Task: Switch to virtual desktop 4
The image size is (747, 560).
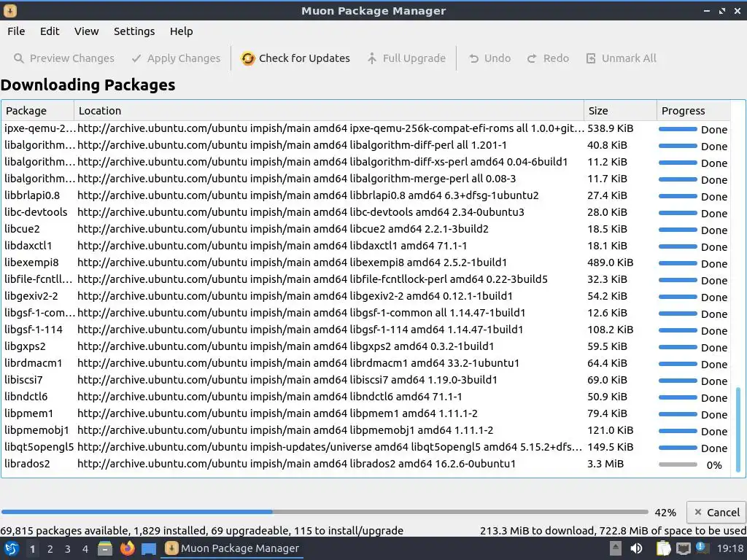Action: 85,549
